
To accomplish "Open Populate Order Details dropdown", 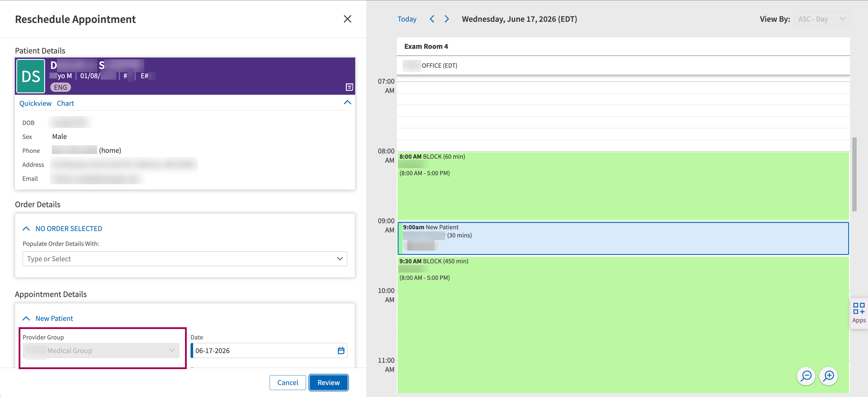I will click(x=185, y=259).
